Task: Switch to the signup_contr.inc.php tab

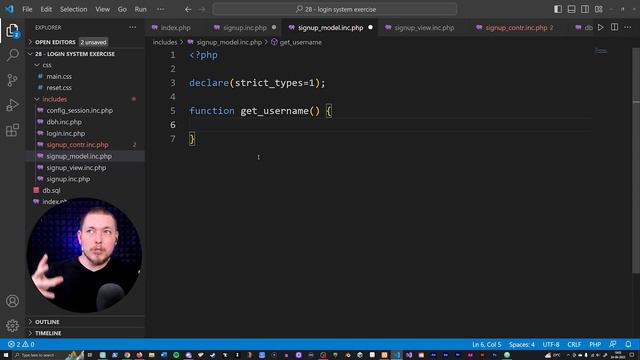Action: tap(516, 28)
